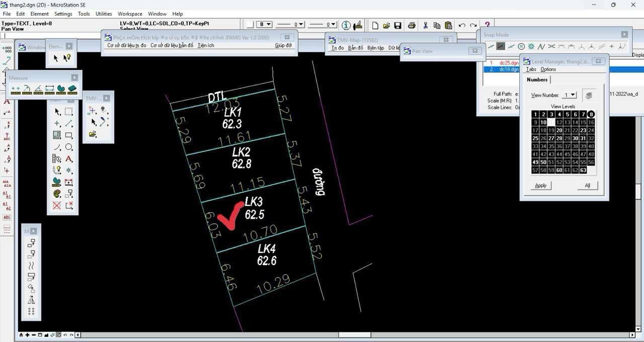This screenshot has height=342, width=644.
Task: Open the View Number dropdown
Action: 572,95
